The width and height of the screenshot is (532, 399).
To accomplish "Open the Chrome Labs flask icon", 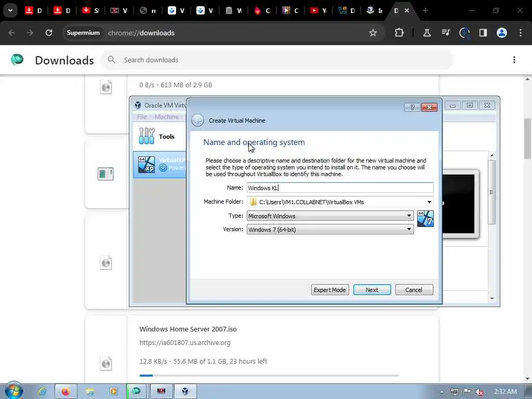I will click(x=427, y=33).
